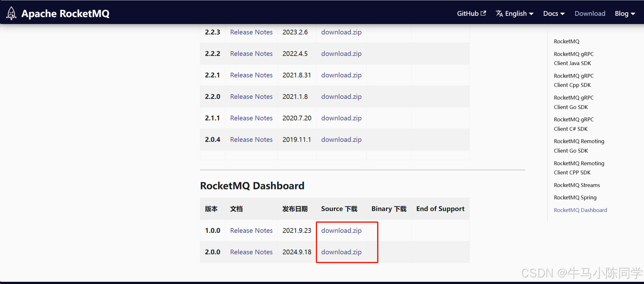The image size is (644, 284).
Task: Jump to RocketMQ gRPC Client Java SDK
Action: pos(574,58)
